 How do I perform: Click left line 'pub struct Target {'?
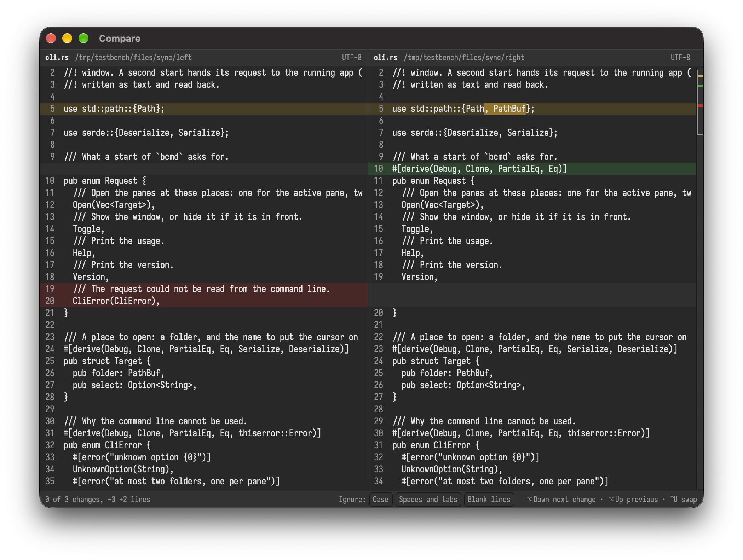107,361
